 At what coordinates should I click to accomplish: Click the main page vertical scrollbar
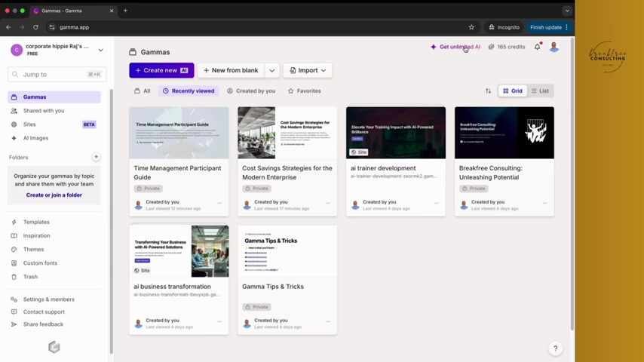tap(572, 185)
